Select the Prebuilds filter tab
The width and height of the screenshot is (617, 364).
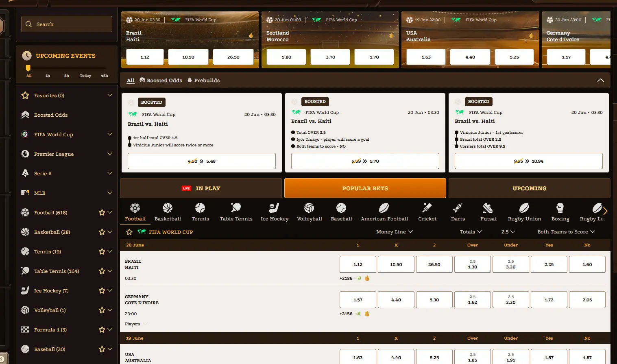(203, 81)
